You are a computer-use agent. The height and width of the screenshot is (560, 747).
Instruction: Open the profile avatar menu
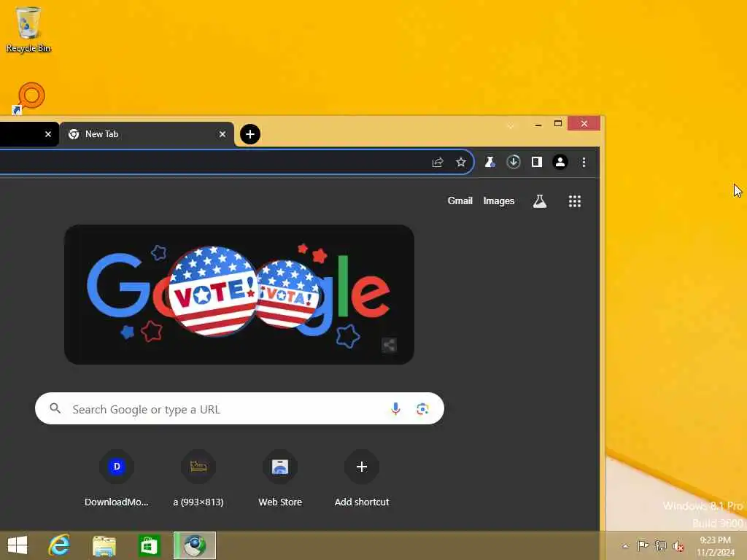560,163
